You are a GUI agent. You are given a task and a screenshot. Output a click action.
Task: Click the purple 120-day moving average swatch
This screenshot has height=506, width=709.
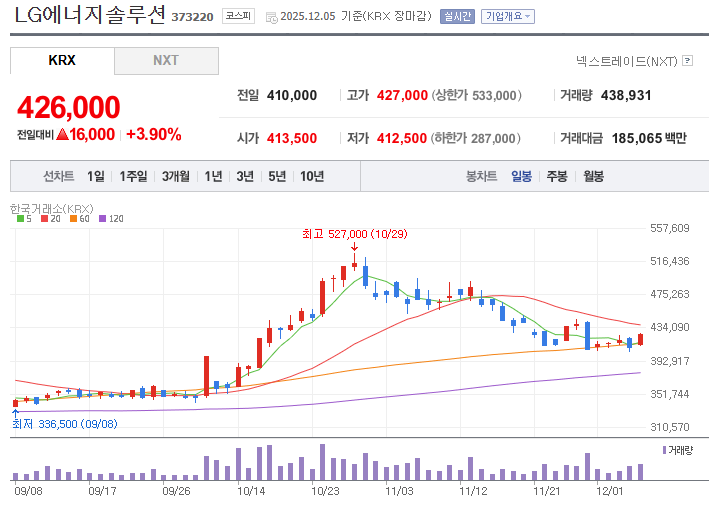tap(103, 219)
